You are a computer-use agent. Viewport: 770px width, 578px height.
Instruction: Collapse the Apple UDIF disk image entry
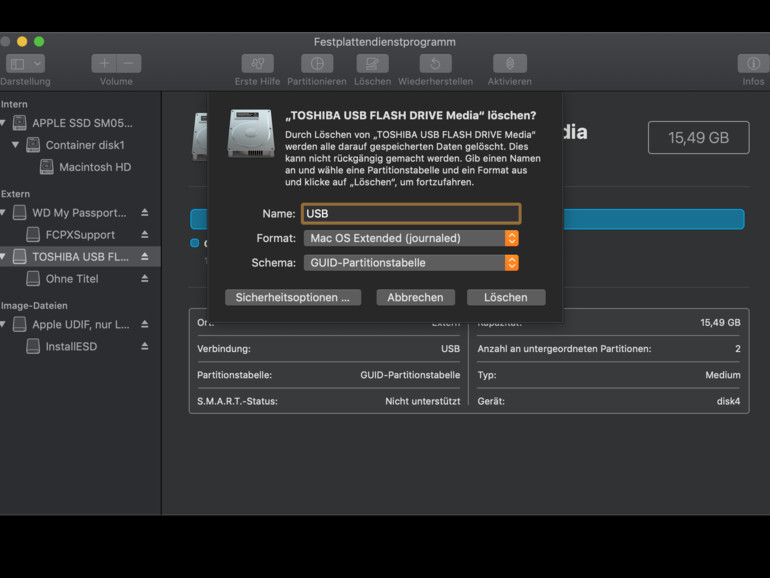5,325
